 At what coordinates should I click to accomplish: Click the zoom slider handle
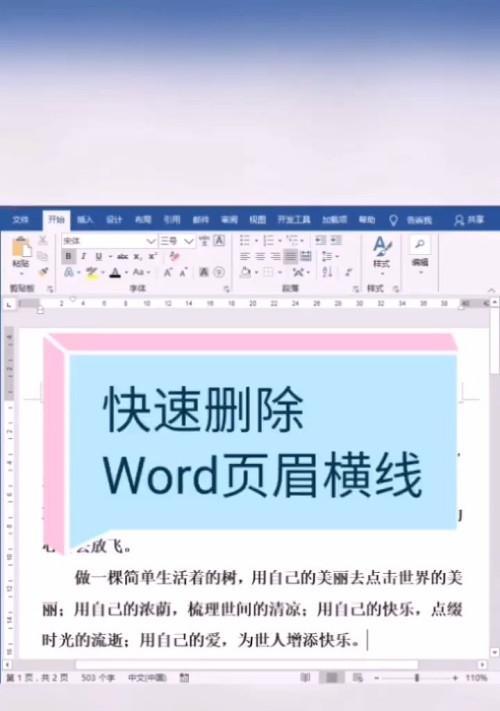tap(417, 678)
